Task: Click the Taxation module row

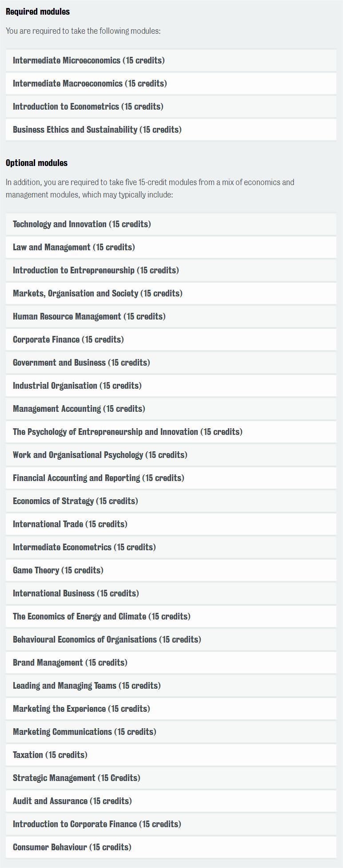Action: 171,755
